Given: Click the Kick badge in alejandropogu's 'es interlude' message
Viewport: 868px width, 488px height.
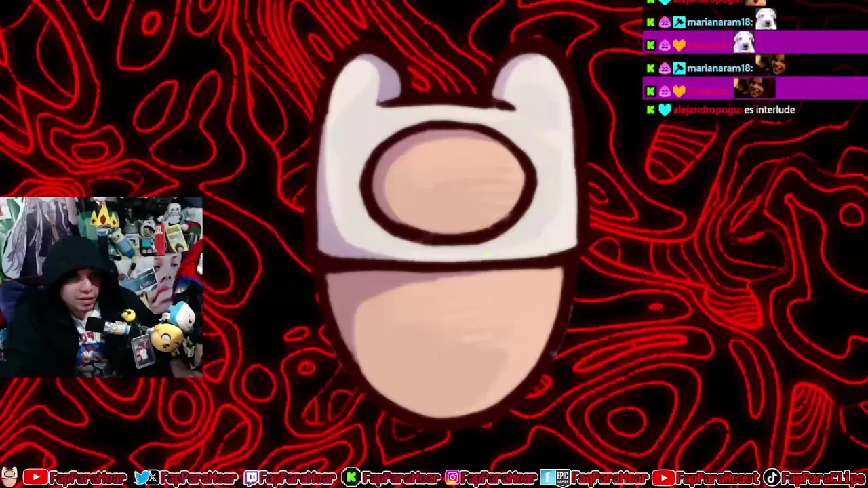Looking at the screenshot, I should [651, 110].
